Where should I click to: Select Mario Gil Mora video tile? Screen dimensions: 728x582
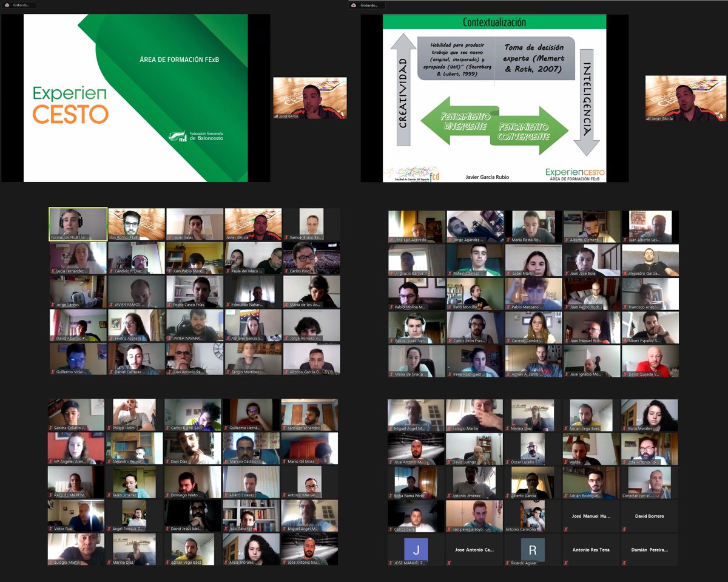click(x=309, y=448)
